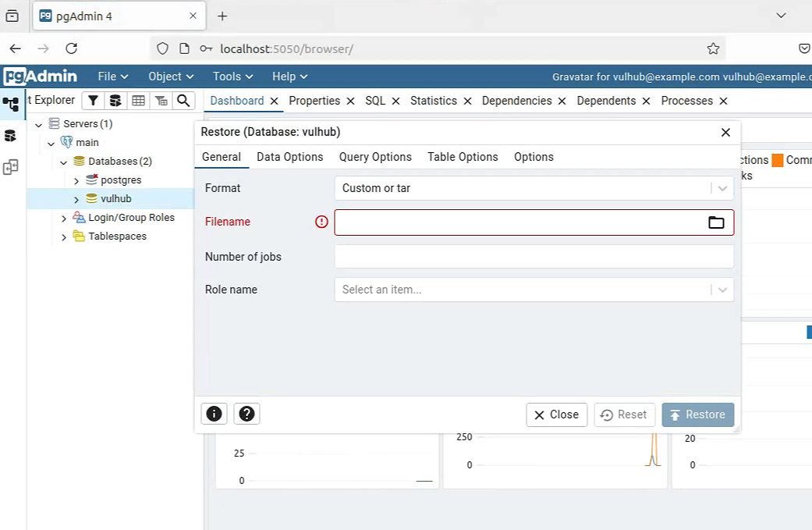Click the shield tracking protection icon
Screen dimensions: 812x530
point(162,48)
